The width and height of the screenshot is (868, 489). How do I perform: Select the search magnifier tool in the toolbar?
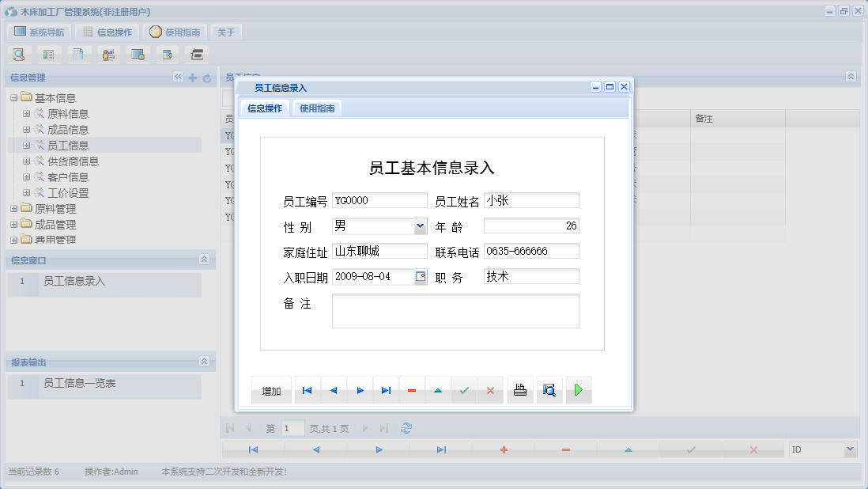tap(19, 54)
